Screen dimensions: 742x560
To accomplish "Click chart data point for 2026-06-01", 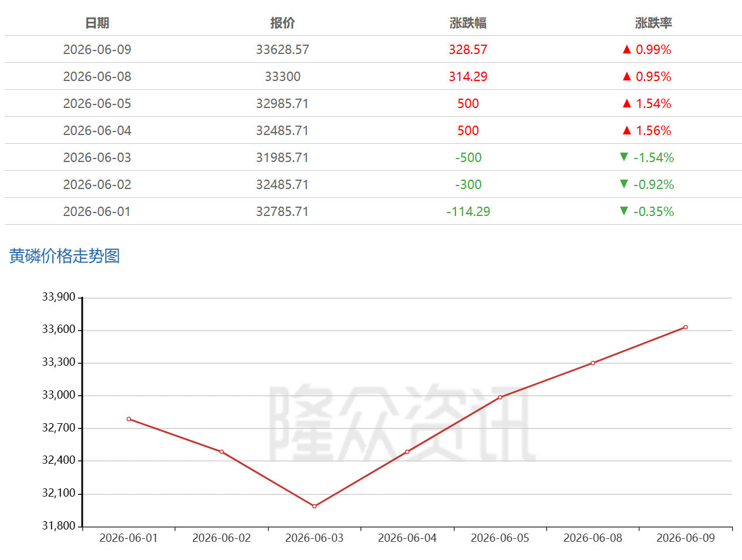I will pos(129,419).
